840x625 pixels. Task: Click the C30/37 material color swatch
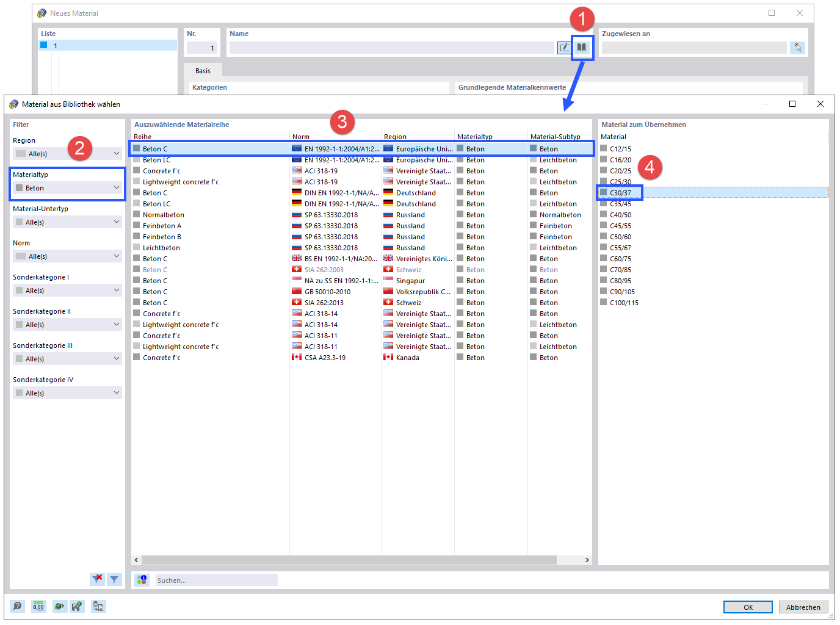tap(604, 192)
